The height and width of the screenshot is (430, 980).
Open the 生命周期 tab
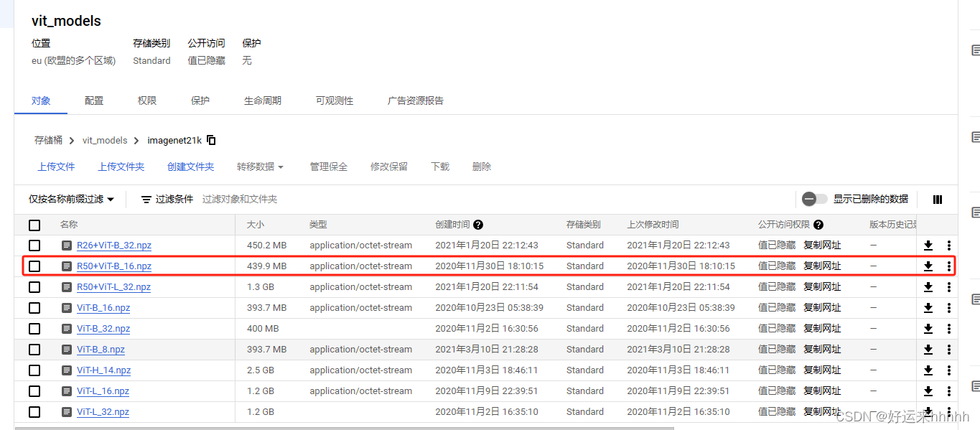tap(263, 101)
